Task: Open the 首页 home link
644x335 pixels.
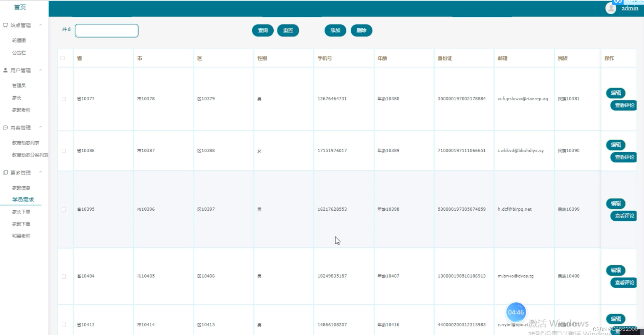Action: point(20,7)
